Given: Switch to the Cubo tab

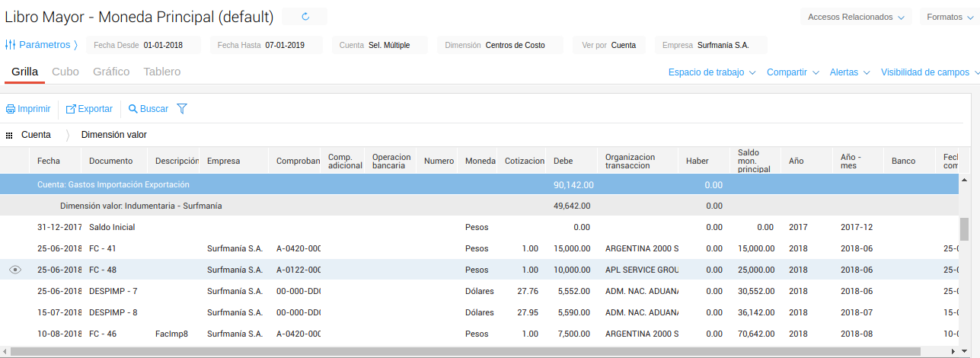Looking at the screenshot, I should coord(65,72).
